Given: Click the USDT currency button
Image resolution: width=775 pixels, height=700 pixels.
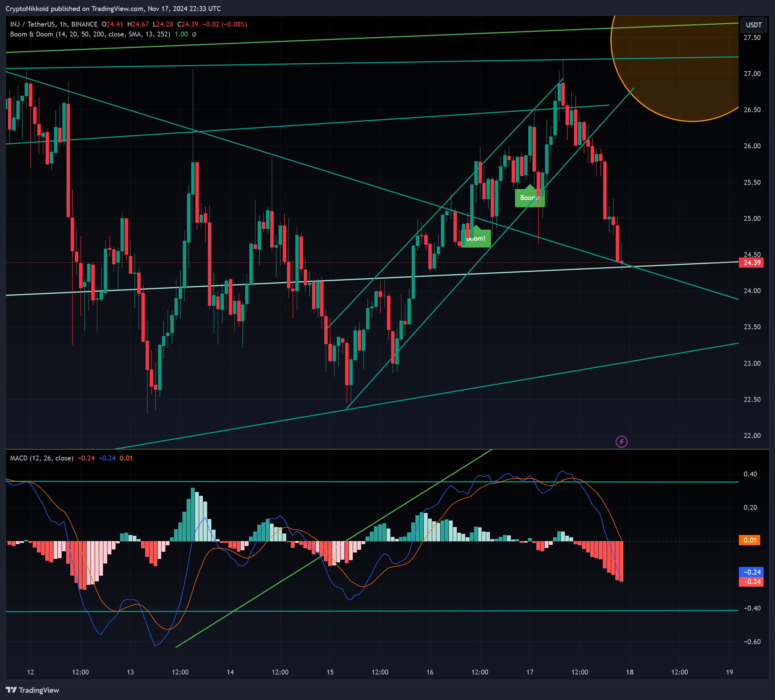Looking at the screenshot, I should pos(753,25).
